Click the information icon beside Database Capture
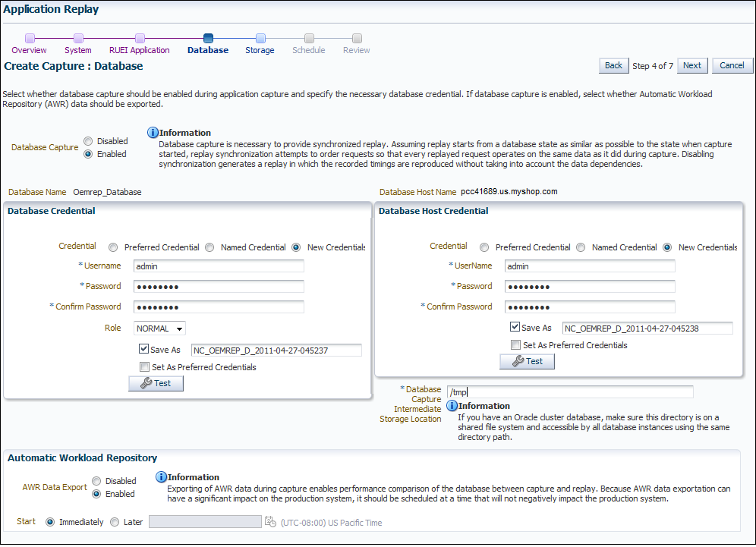Viewport: 756px width, 547px height. point(153,133)
